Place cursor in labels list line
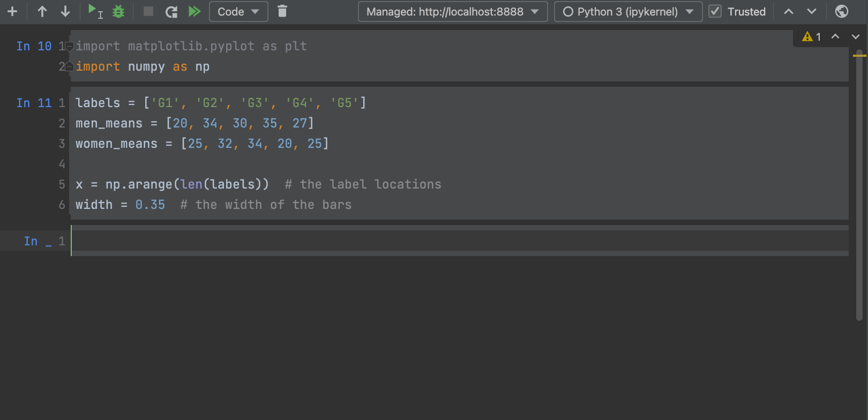This screenshot has width=868, height=420. click(x=221, y=103)
